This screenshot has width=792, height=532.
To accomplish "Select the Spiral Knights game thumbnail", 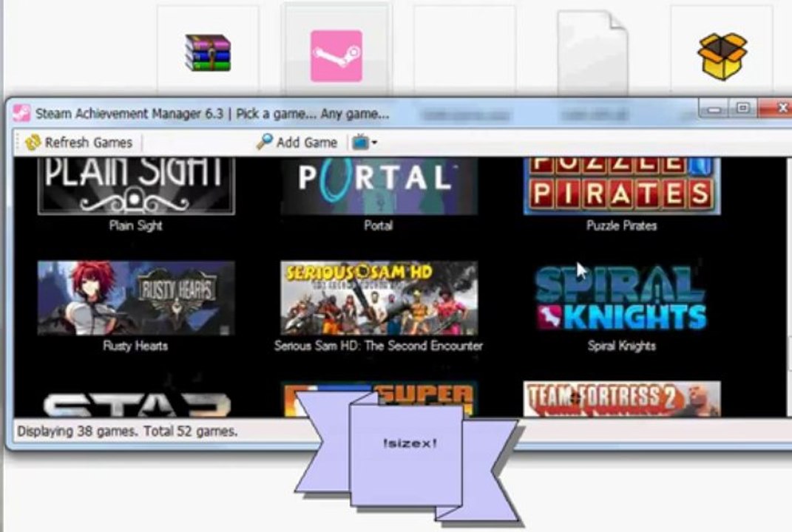I will click(x=622, y=298).
